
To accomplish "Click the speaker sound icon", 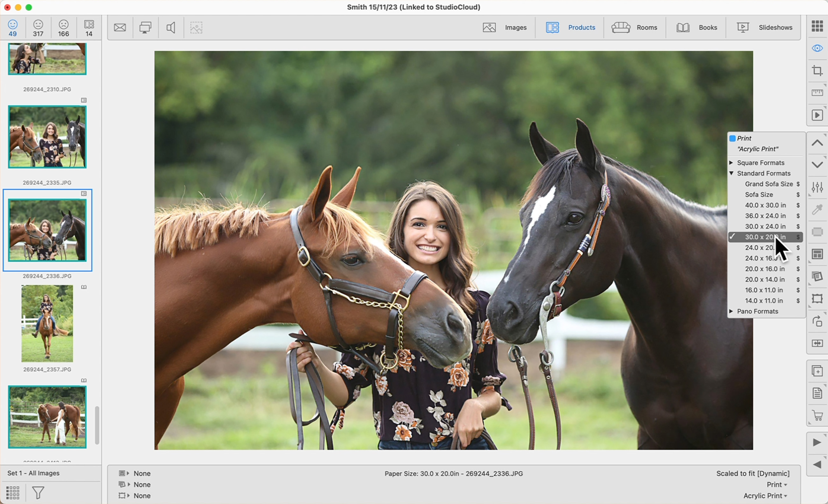I will coord(171,28).
